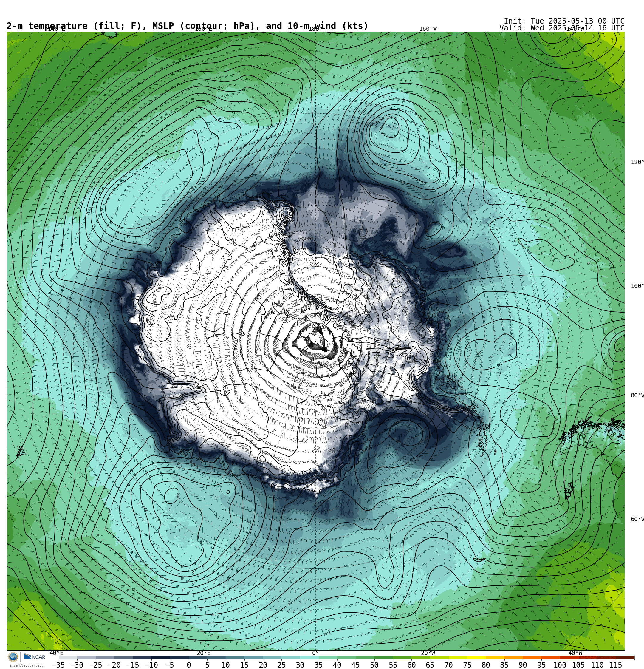
Task: Pick the -25 to -20 slate colorbar swatch
Action: pos(105,657)
